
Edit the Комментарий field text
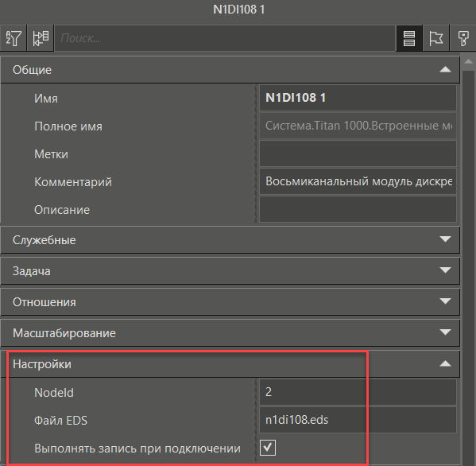tap(358, 181)
